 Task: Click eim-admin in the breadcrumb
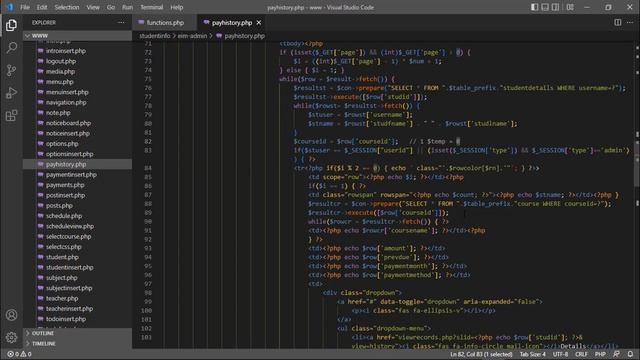point(192,36)
